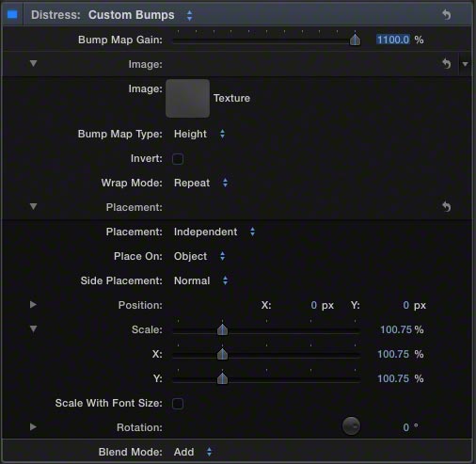This screenshot has height=464, width=476.
Task: Reset the Placement section parameters
Action: point(447,207)
